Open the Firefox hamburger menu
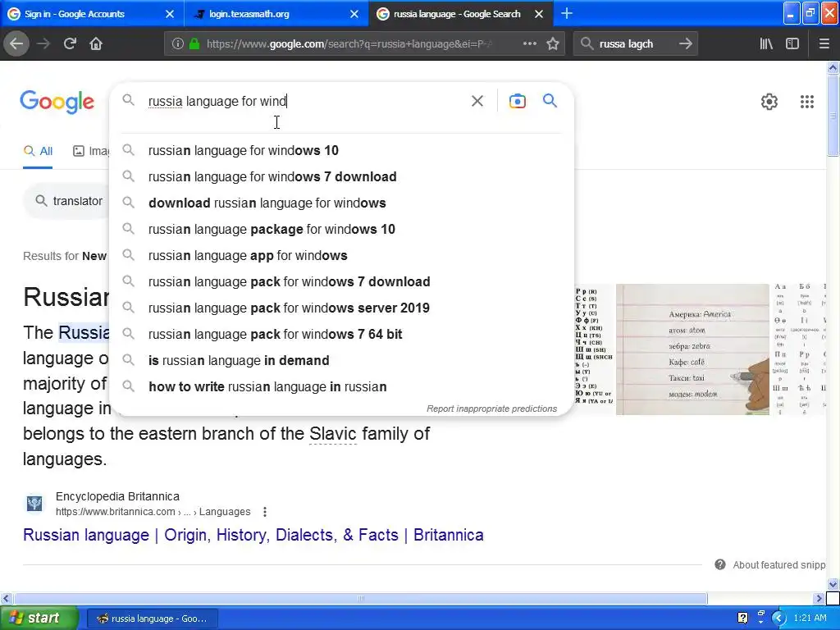840x630 pixels. click(824, 43)
